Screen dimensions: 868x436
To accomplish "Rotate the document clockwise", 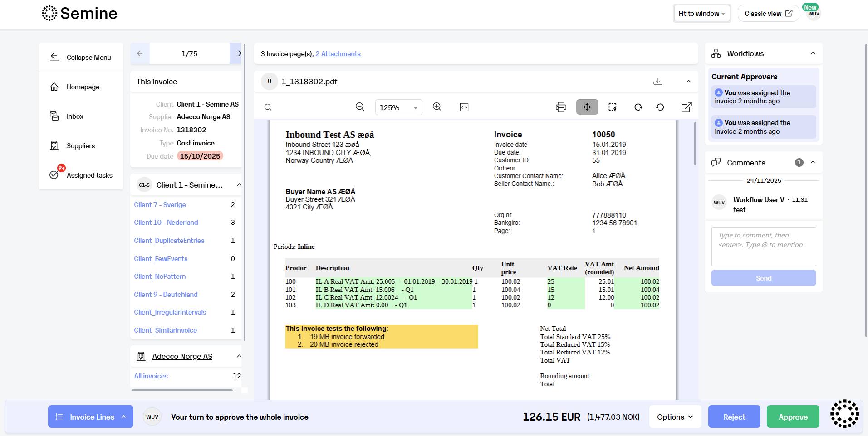I will point(638,107).
